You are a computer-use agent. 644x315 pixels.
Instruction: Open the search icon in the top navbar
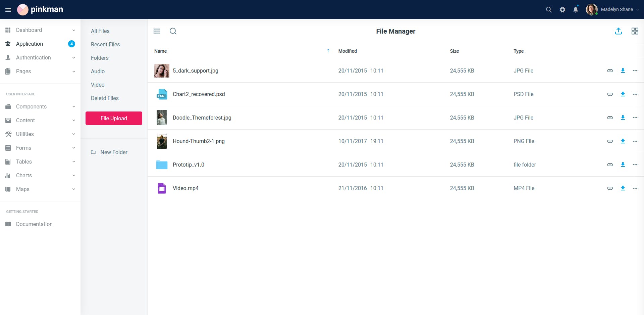tap(549, 9)
